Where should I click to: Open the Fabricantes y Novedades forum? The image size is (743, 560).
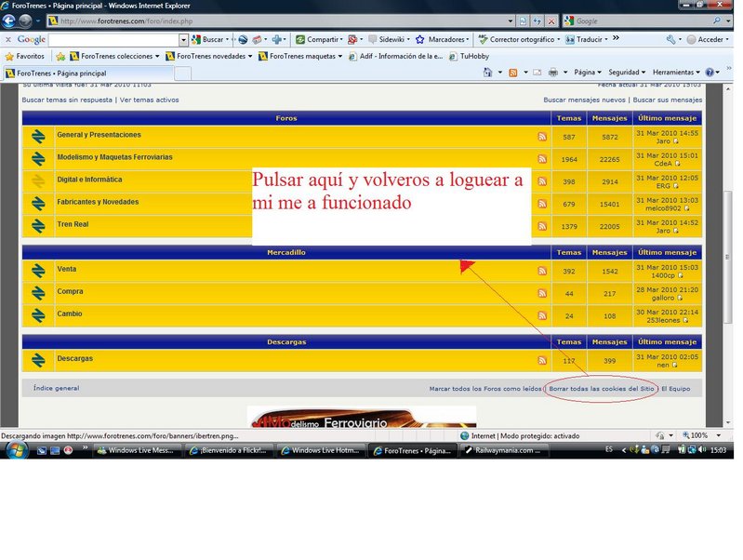tap(98, 202)
